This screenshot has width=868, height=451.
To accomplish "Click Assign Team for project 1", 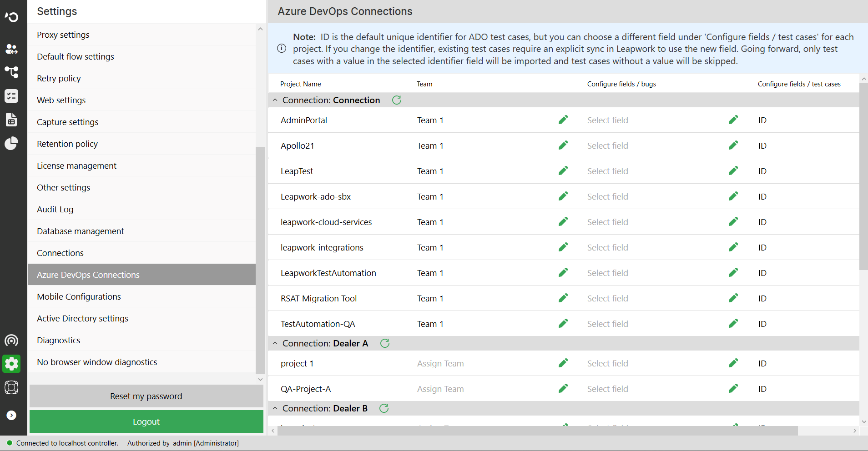I will 440,363.
